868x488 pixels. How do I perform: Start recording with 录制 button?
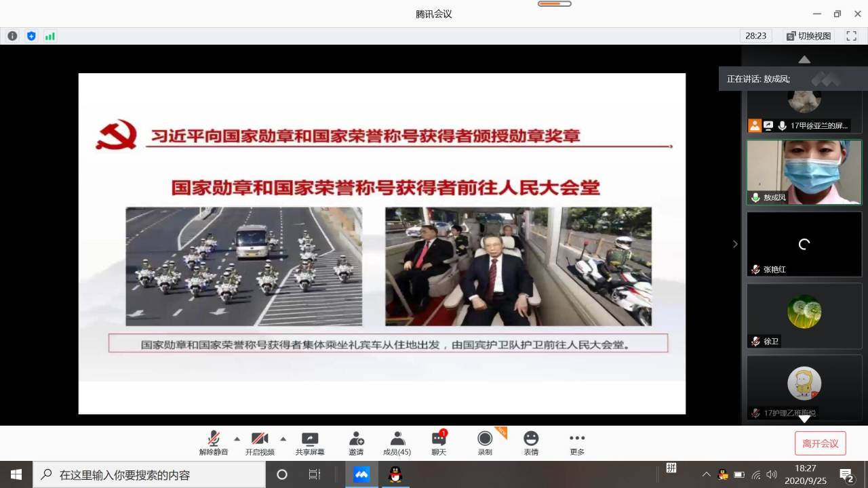coord(485,443)
